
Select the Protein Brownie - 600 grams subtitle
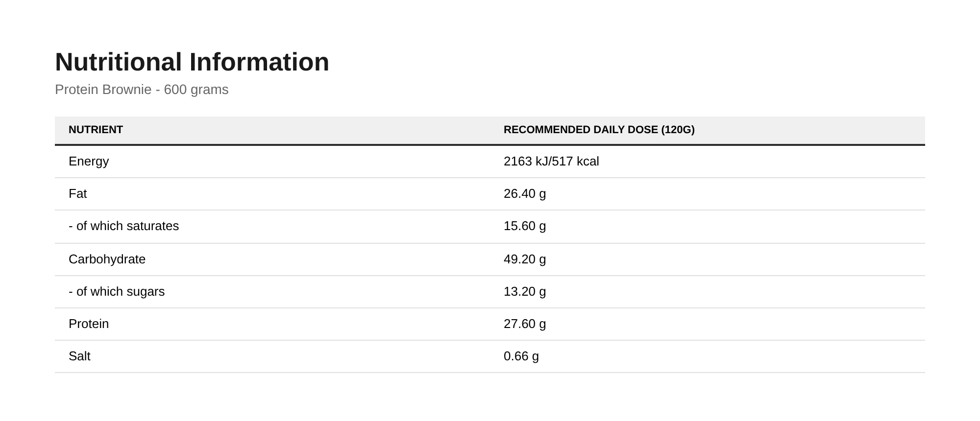point(142,90)
